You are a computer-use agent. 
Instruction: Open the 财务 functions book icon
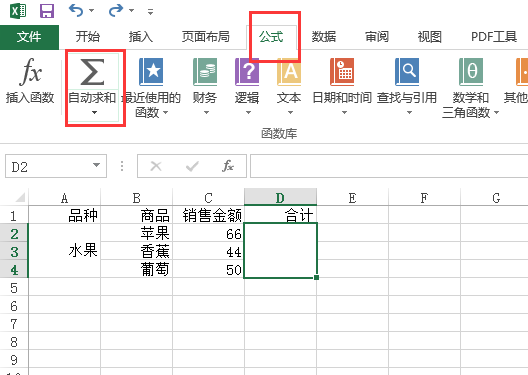(205, 72)
